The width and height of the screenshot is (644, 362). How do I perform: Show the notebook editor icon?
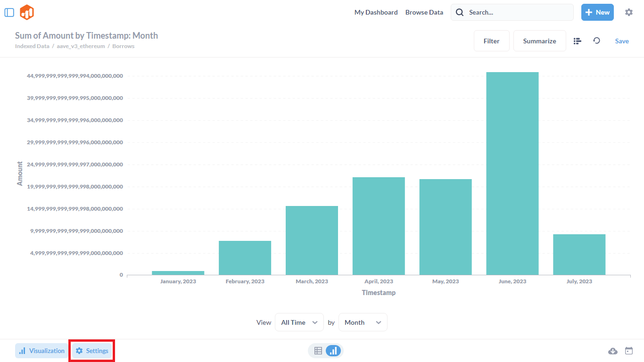[577, 41]
